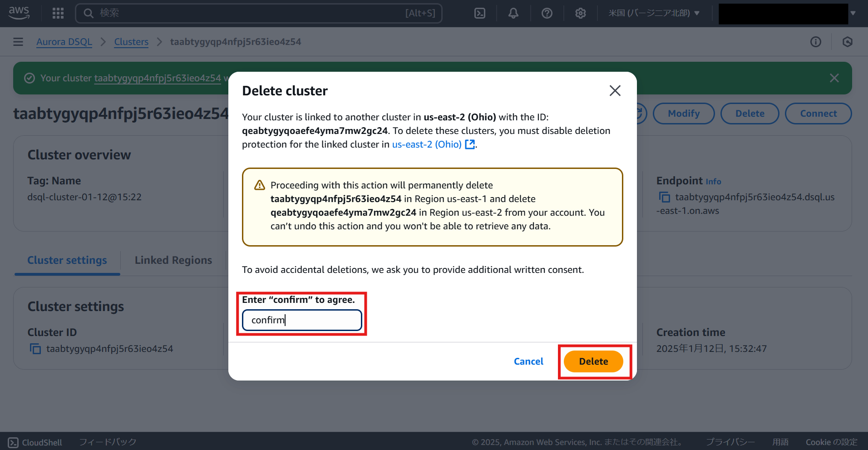The image size is (868, 450).
Task: Expand the region selector dropdown
Action: 654,13
